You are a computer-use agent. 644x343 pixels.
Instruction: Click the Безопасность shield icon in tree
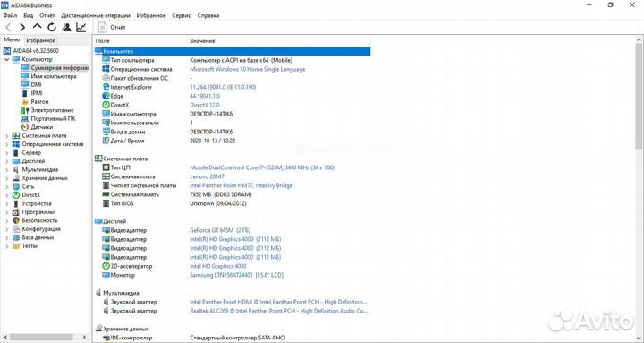tap(16, 220)
